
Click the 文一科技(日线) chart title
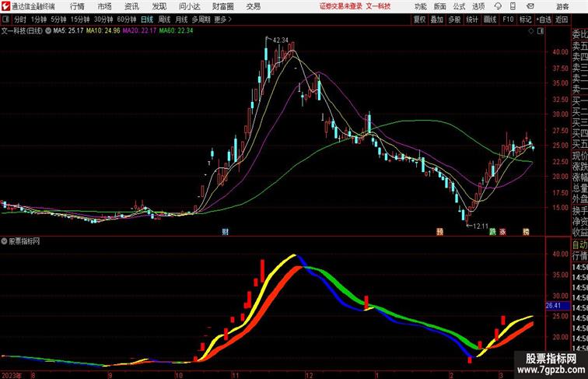(x=22, y=31)
